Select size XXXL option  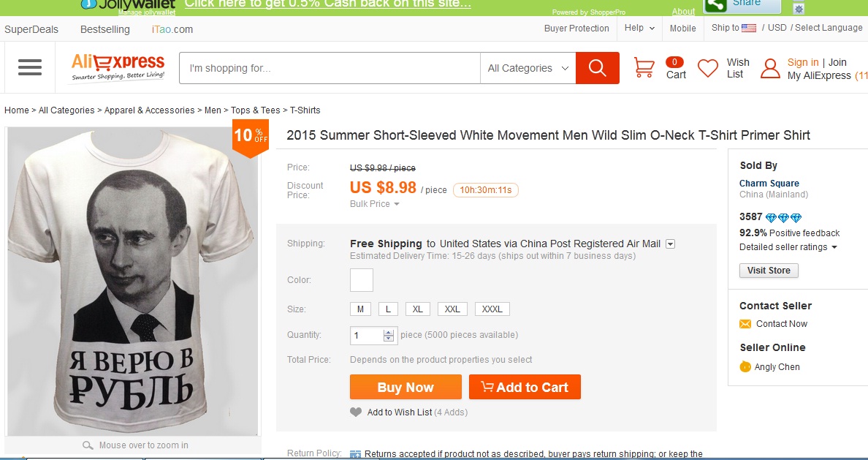click(x=492, y=309)
